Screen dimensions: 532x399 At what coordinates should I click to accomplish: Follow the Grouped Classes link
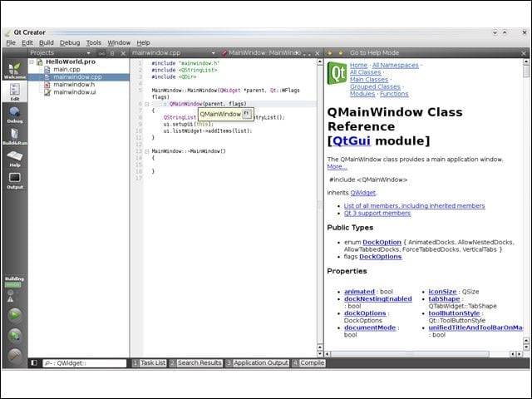375,86
